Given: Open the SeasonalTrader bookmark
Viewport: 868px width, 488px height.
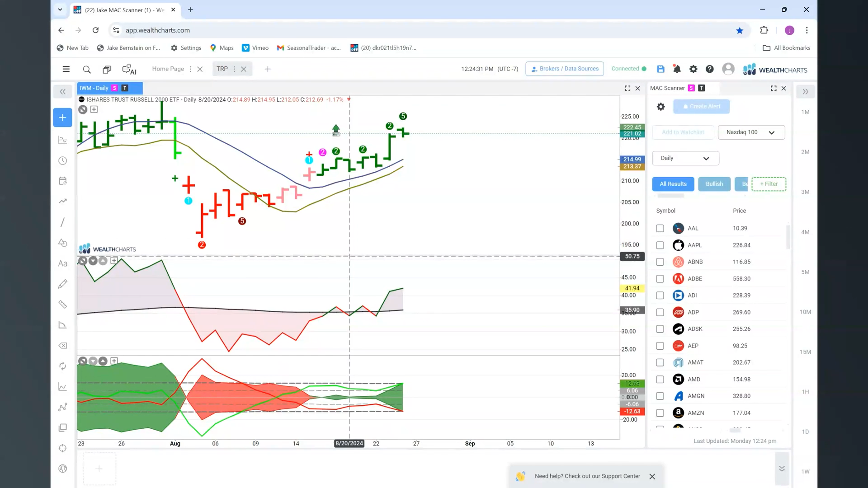Looking at the screenshot, I should coord(309,48).
